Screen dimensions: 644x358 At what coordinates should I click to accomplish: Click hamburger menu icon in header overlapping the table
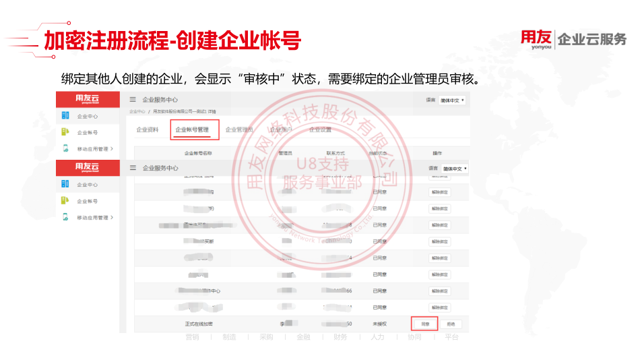[x=133, y=168]
